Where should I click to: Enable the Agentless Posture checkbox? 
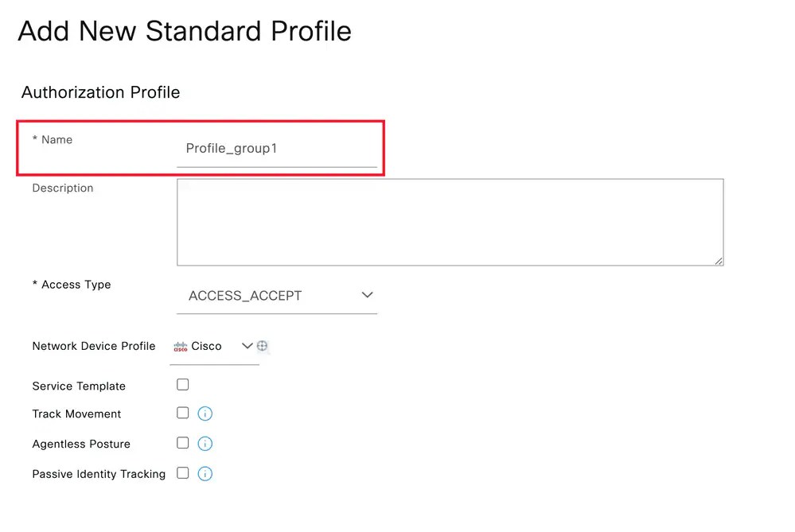tap(182, 444)
